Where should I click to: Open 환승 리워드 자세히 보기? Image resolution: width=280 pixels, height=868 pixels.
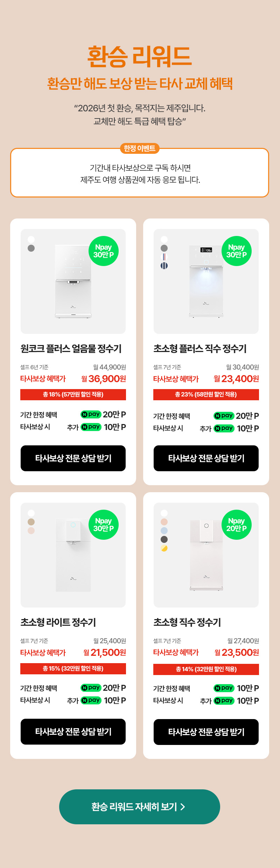coord(140,807)
